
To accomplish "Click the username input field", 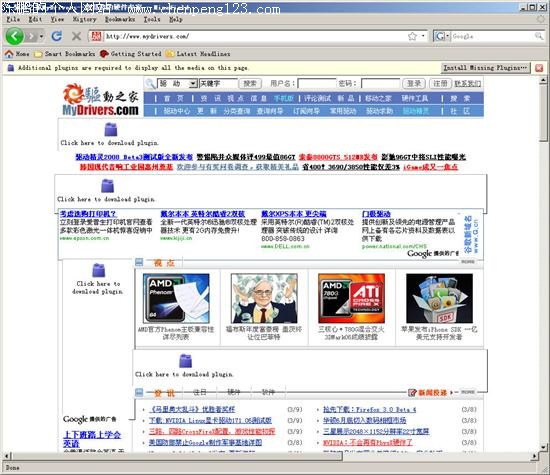I will tap(317, 83).
